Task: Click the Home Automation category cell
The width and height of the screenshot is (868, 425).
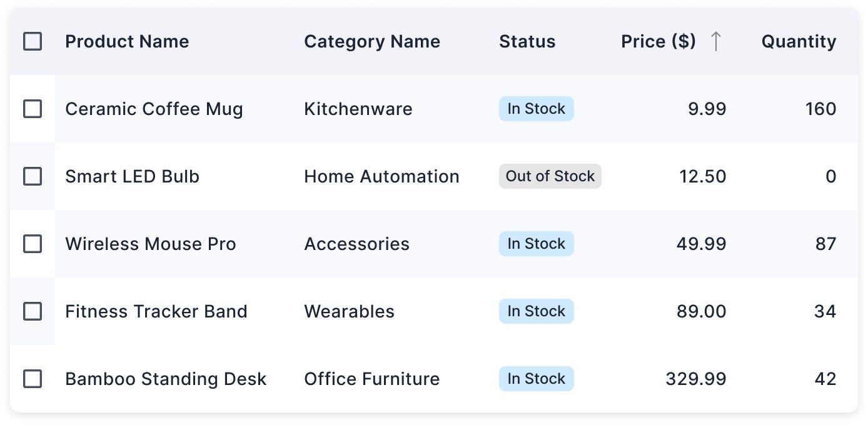Action: tap(381, 176)
